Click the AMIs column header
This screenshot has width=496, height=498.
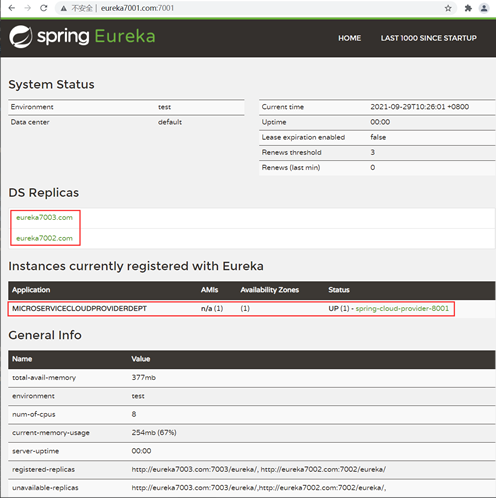pos(209,290)
